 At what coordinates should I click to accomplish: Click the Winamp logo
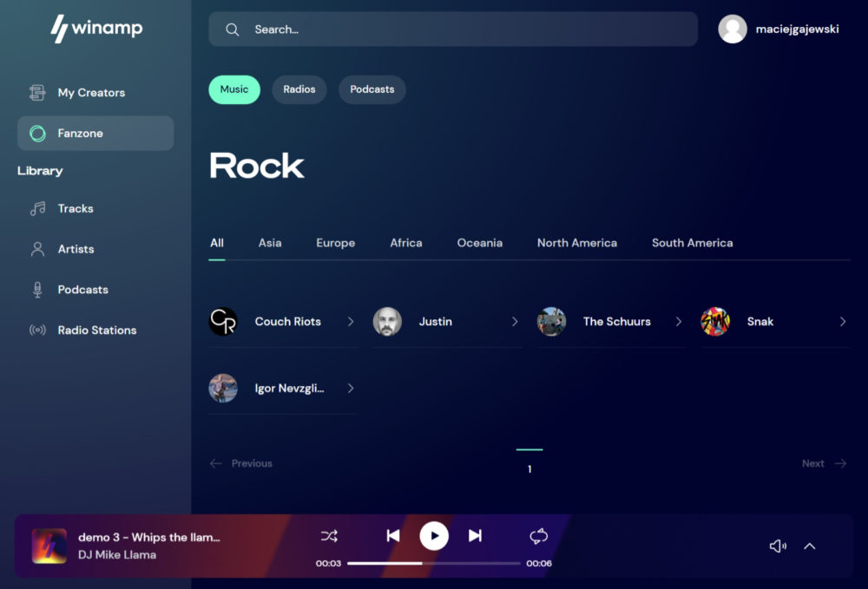click(97, 29)
